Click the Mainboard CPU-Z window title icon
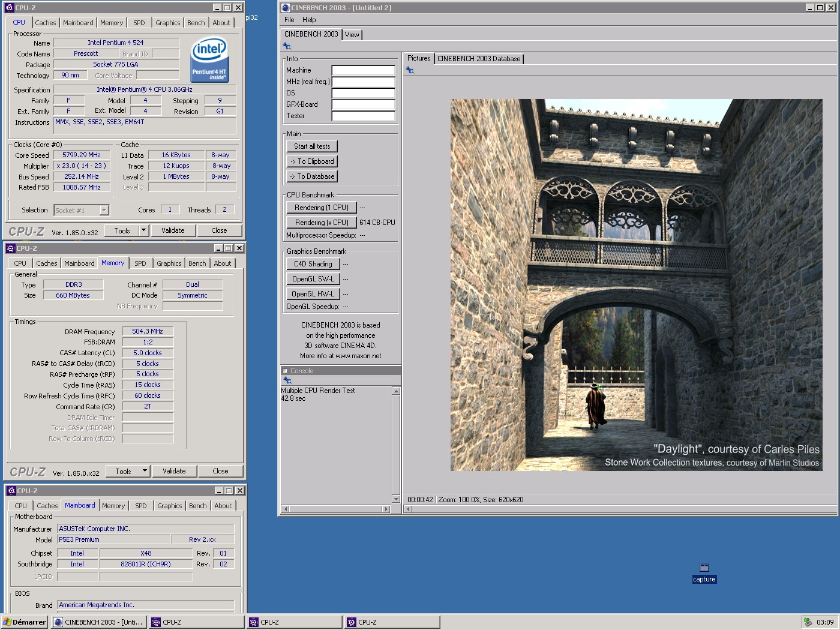The height and width of the screenshot is (630, 840). pos(11,491)
